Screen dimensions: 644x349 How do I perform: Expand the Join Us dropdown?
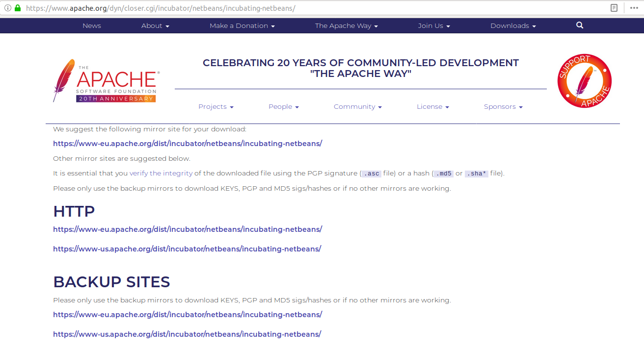pyautogui.click(x=434, y=26)
